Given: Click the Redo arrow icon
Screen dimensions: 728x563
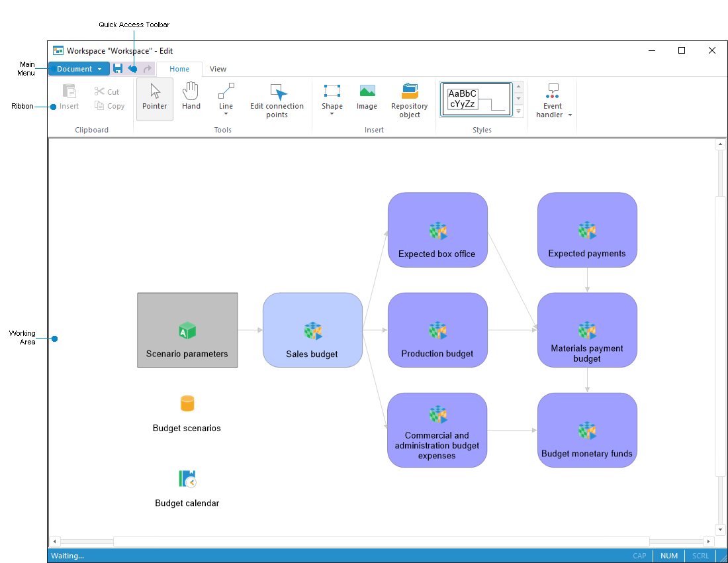Looking at the screenshot, I should tap(147, 69).
